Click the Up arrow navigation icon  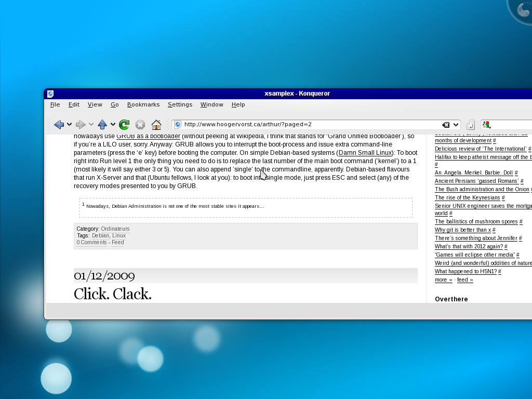[x=102, y=125]
